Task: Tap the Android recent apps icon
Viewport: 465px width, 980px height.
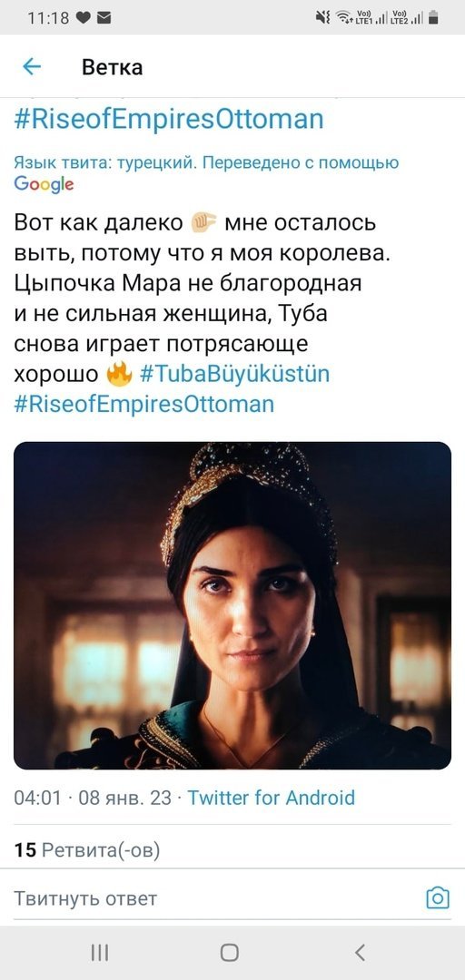Action: point(100,952)
